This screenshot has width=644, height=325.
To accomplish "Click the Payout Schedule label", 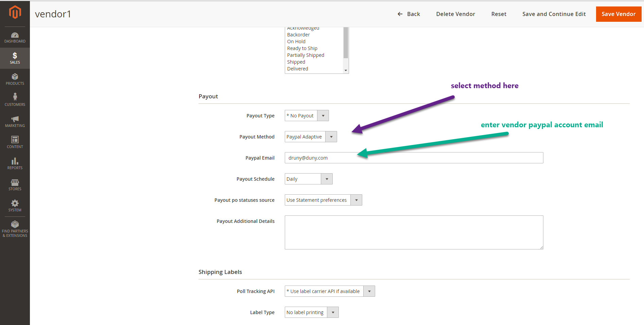I will pos(256,179).
